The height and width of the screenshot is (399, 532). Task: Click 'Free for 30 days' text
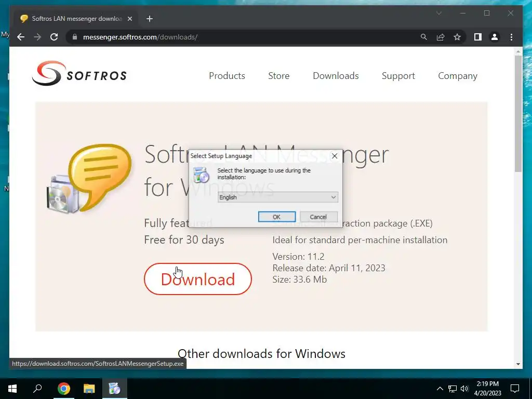pyautogui.click(x=184, y=240)
